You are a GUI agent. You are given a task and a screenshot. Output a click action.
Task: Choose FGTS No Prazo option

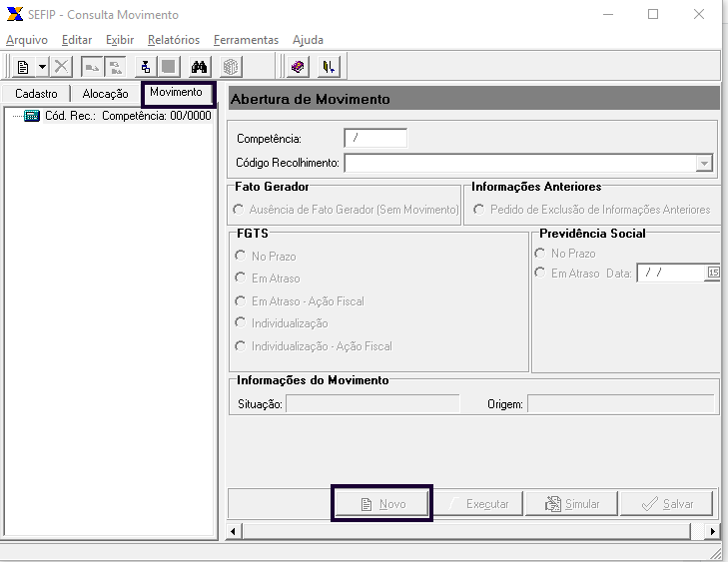(x=266, y=256)
